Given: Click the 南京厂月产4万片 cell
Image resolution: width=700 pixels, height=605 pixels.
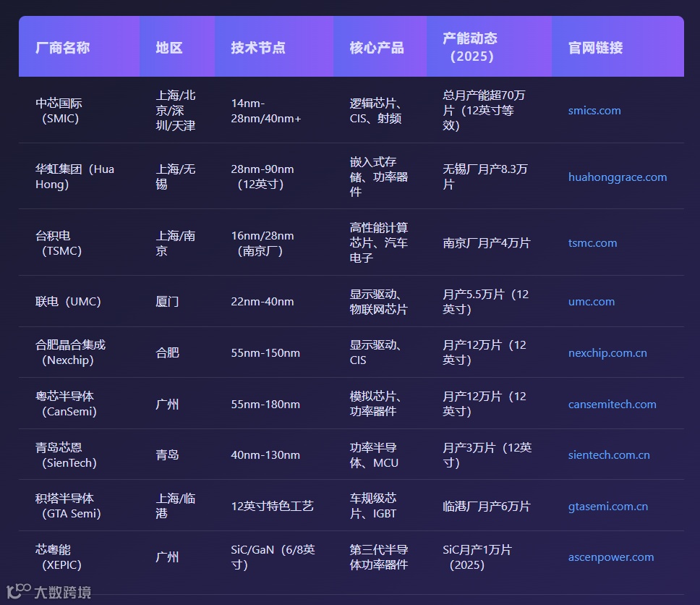Looking at the screenshot, I should [490, 242].
